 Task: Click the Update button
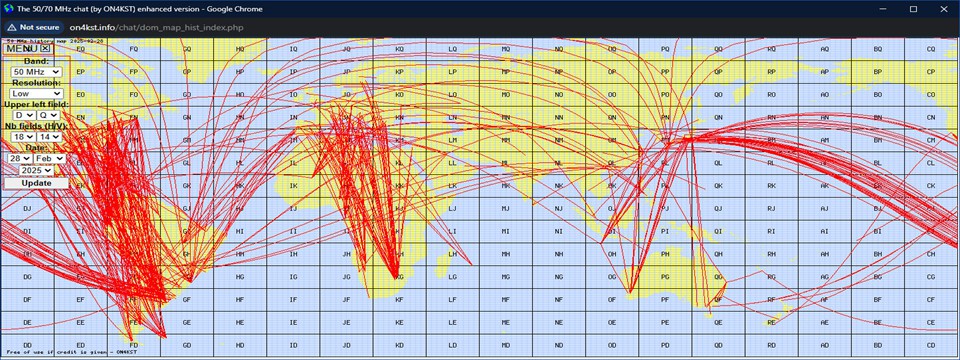click(x=36, y=183)
